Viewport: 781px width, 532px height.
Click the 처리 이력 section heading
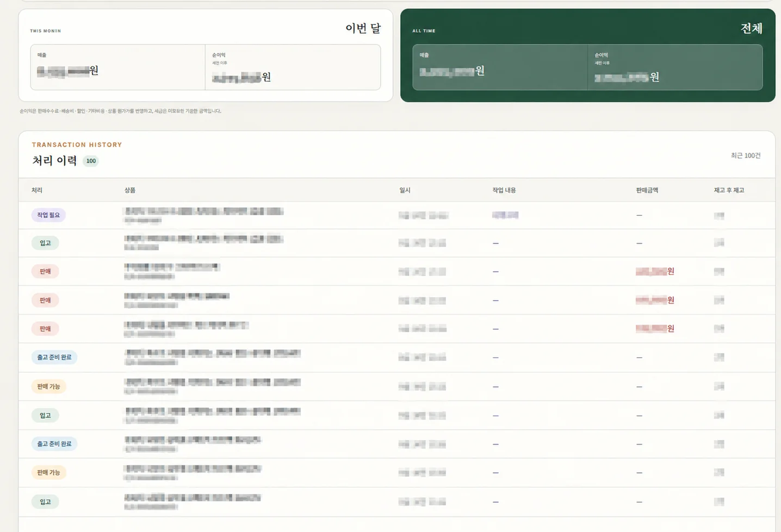pos(54,160)
